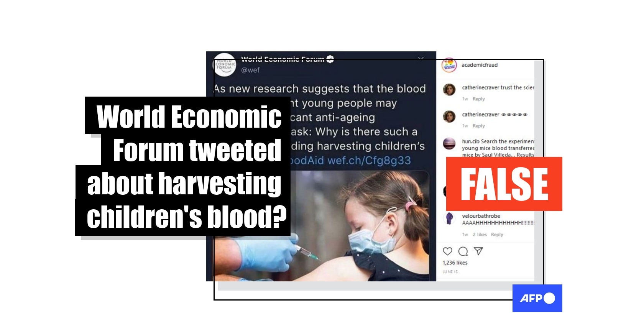The width and height of the screenshot is (644, 322).
Task: Reply to catherinecraver's trust the science comment
Action: pyautogui.click(x=479, y=99)
